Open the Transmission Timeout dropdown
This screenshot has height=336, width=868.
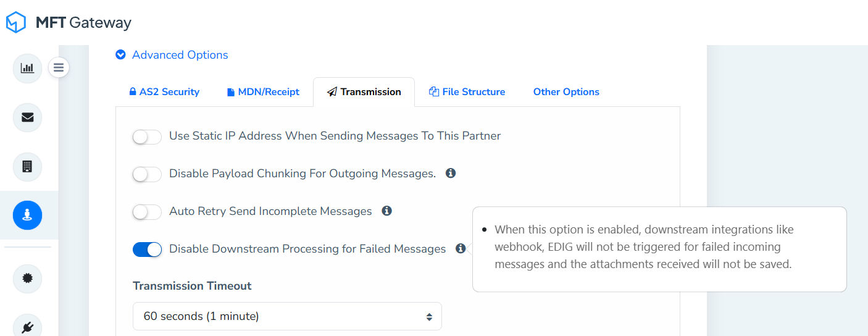pyautogui.click(x=287, y=316)
